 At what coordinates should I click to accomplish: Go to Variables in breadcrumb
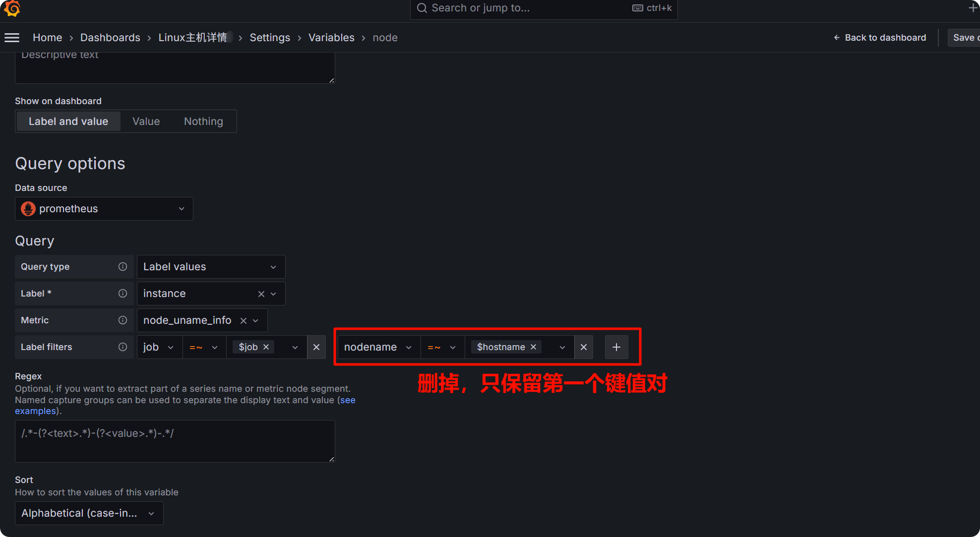pos(331,38)
